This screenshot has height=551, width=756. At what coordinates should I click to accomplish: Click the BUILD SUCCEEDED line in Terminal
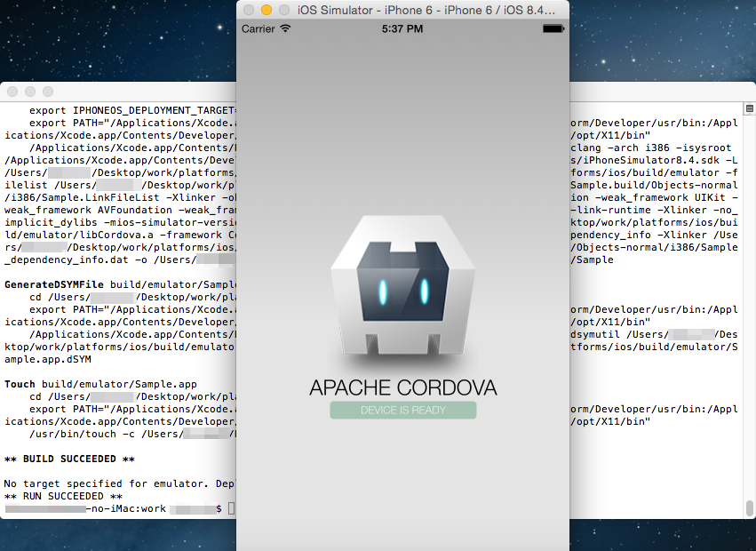tap(69, 459)
